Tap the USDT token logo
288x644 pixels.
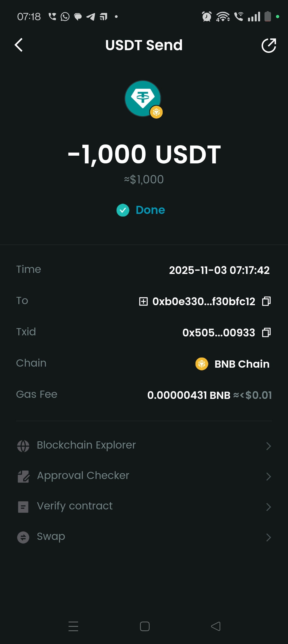click(x=143, y=99)
